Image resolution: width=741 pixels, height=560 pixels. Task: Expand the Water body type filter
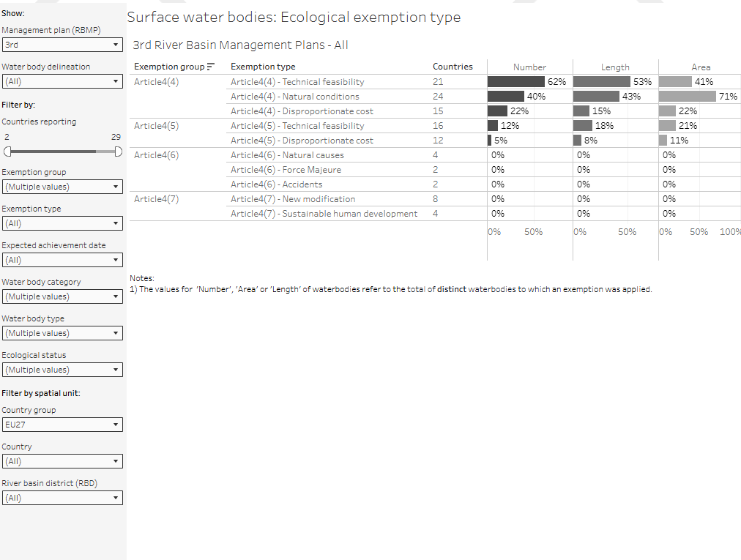pos(62,333)
